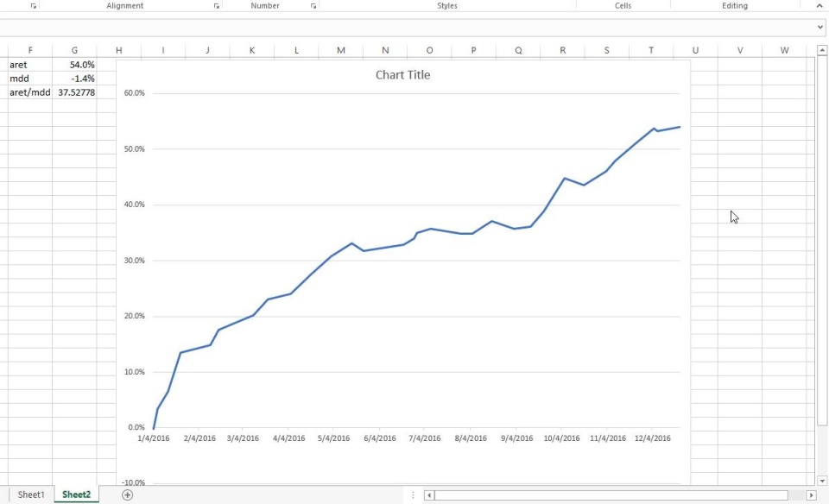Select the Sheet2 tab
Image resolution: width=829 pixels, height=504 pixels.
[76, 495]
